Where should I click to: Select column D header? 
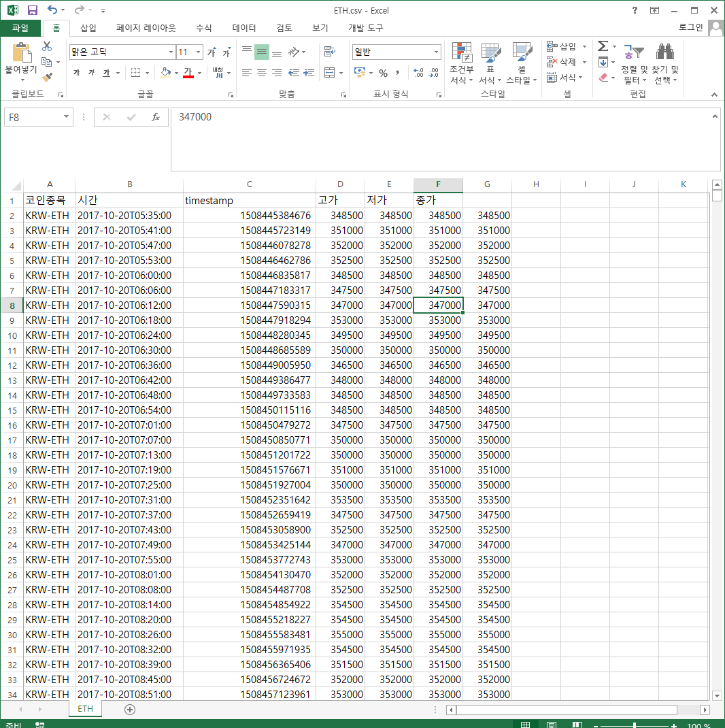click(340, 184)
